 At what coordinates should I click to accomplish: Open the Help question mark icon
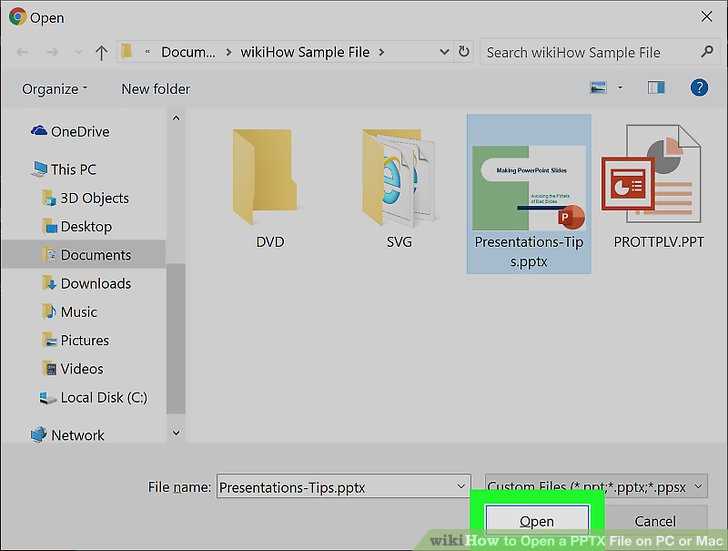coord(699,87)
